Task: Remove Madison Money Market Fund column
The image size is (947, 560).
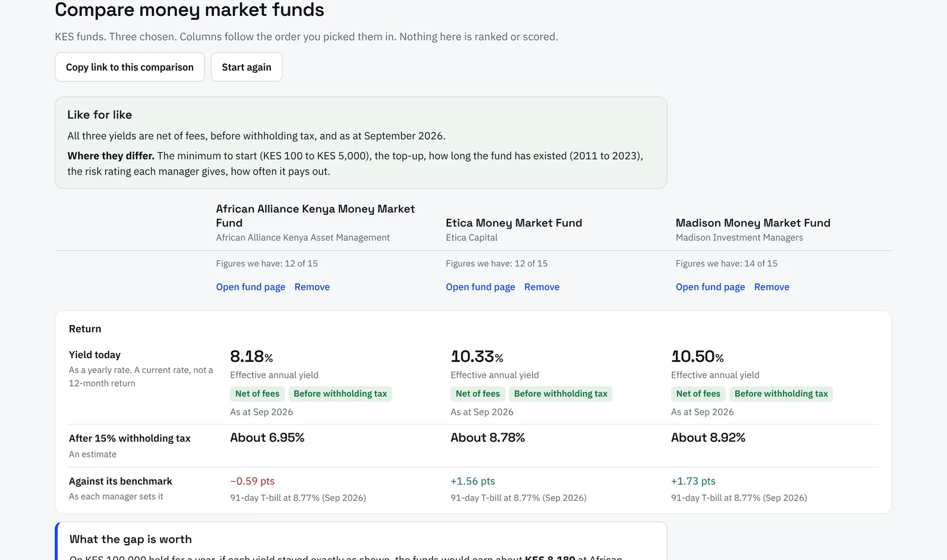Action: (771, 287)
